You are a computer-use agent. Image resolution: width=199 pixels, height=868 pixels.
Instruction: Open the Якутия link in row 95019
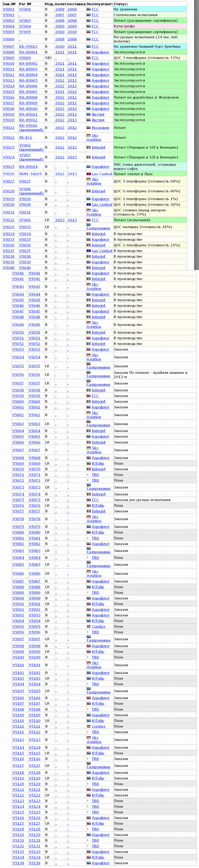pyautogui.click(x=98, y=115)
